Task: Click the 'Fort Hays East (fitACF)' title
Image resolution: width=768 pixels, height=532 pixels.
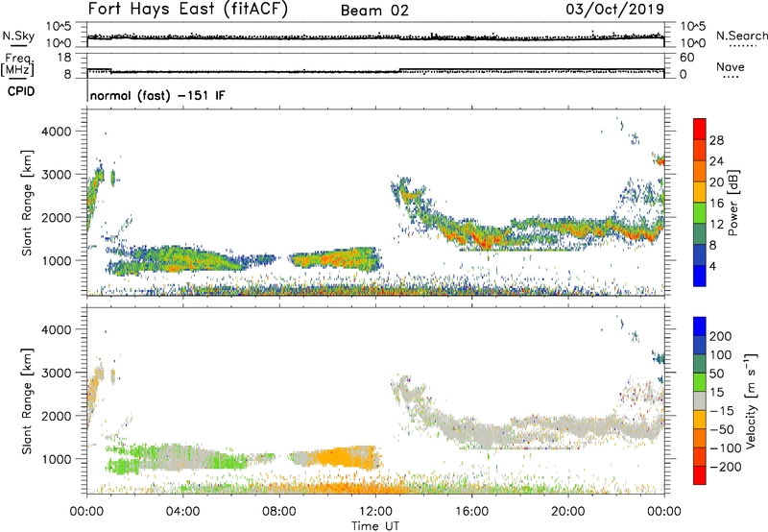Action: pyautogui.click(x=188, y=9)
